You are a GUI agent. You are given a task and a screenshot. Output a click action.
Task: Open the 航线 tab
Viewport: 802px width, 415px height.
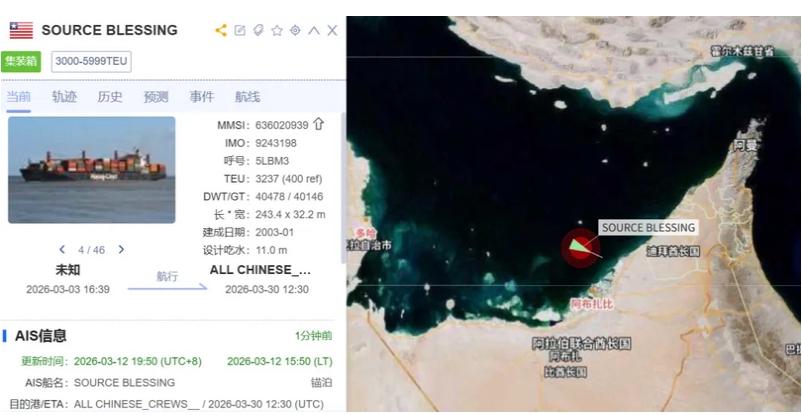point(248,97)
